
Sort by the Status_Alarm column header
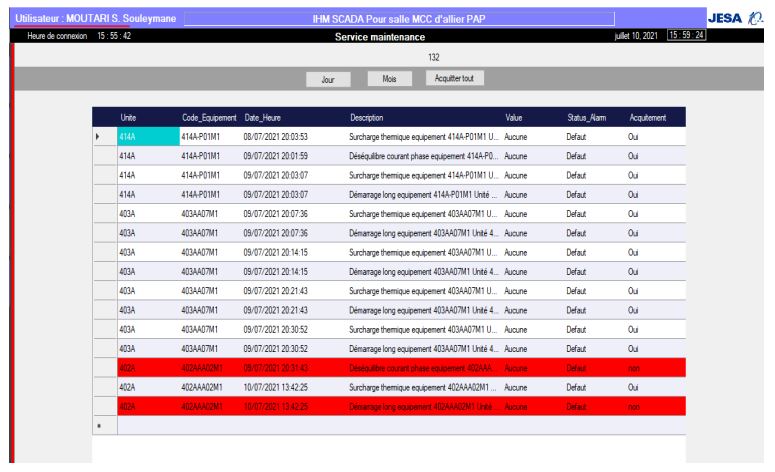585,117
